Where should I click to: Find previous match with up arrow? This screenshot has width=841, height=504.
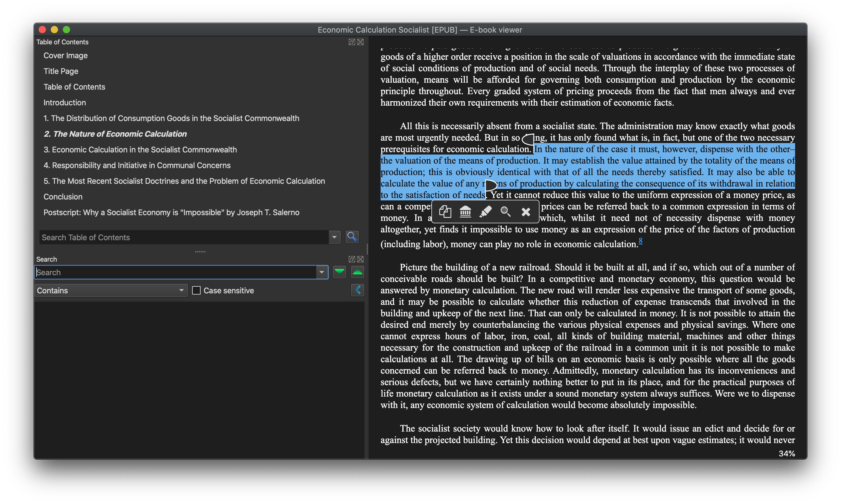coord(358,272)
